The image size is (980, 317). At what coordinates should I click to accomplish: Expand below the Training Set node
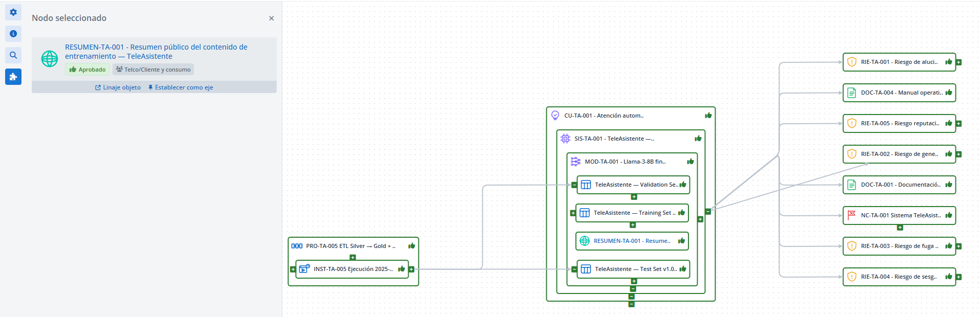[633, 225]
